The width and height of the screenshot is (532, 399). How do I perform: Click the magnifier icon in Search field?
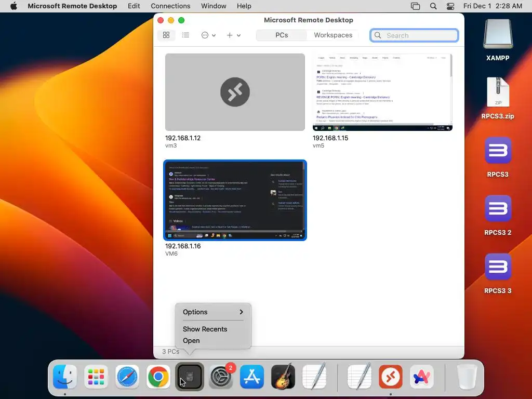click(x=378, y=35)
